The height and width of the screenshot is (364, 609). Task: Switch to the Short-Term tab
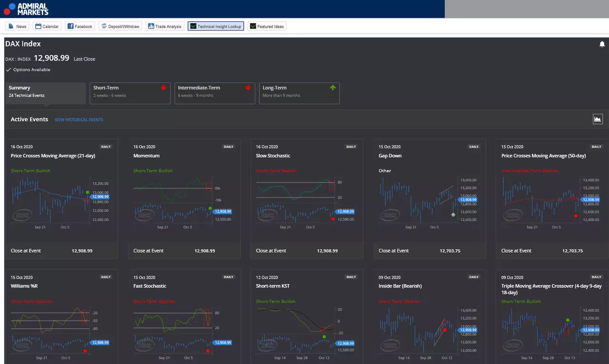130,93
